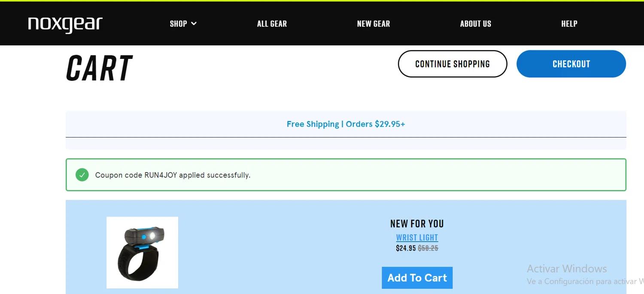Select the RUN4JOY coupon applied message
Screen dimensions: 644x294
pyautogui.click(x=173, y=175)
